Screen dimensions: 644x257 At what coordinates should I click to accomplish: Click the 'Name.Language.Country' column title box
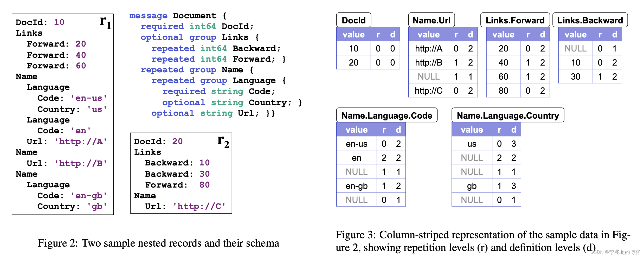click(508, 115)
